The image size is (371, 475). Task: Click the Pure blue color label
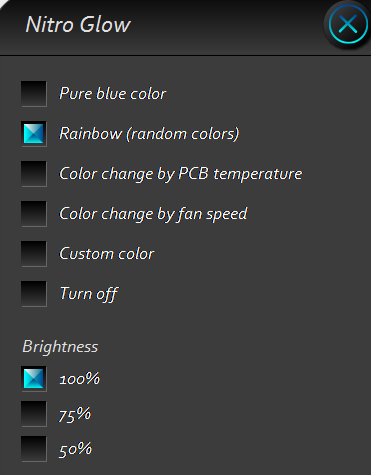click(x=112, y=94)
